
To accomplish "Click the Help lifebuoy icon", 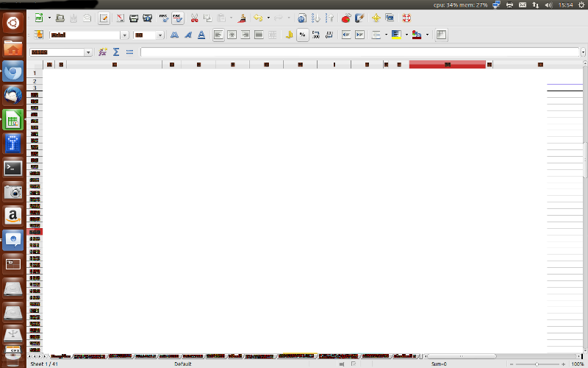I will 406,18.
